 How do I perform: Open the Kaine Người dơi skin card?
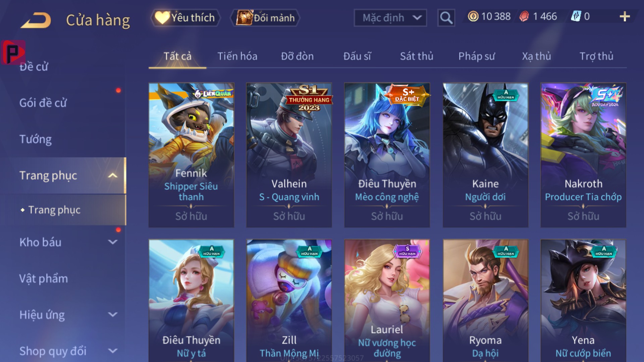point(485,155)
